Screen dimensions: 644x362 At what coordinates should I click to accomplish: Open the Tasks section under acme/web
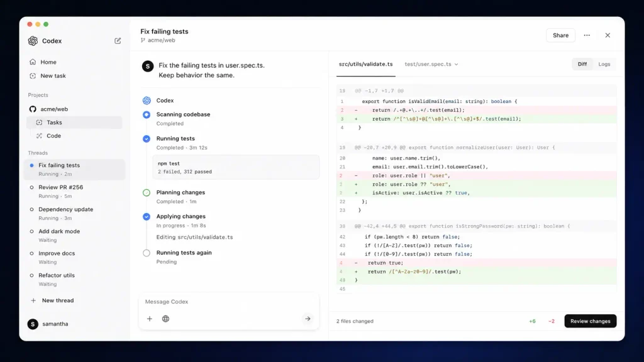74,123
